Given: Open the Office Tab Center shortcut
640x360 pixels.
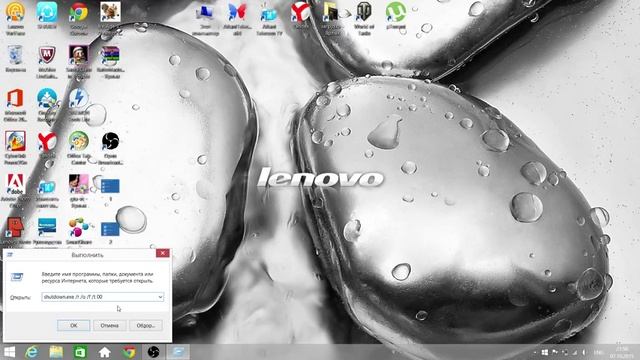Looking at the screenshot, I should coord(78,148).
